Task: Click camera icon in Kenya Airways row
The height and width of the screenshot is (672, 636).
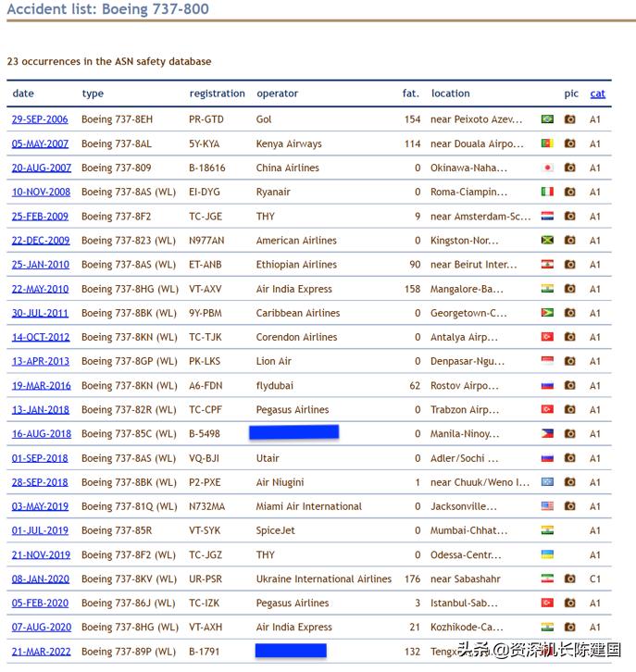Action: click(570, 143)
